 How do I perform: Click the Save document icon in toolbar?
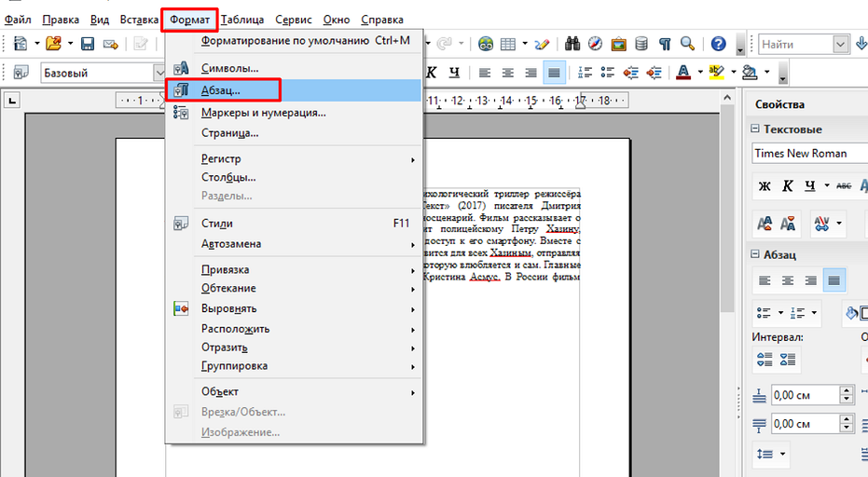point(88,44)
